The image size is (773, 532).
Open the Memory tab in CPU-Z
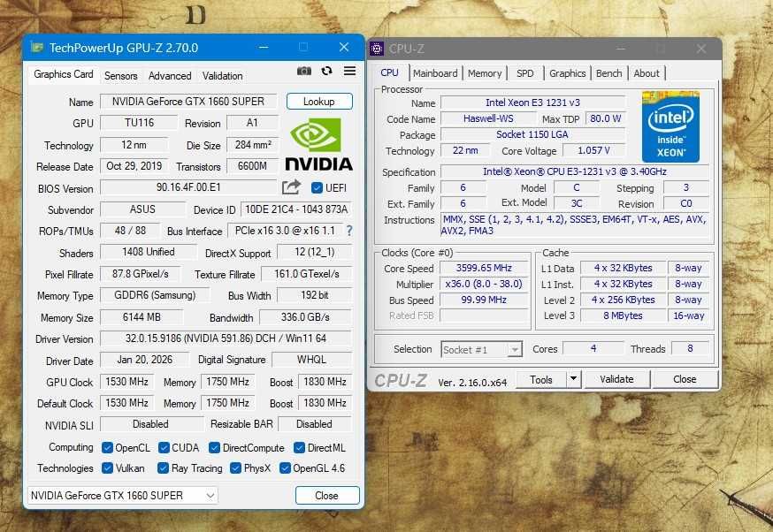pyautogui.click(x=485, y=73)
